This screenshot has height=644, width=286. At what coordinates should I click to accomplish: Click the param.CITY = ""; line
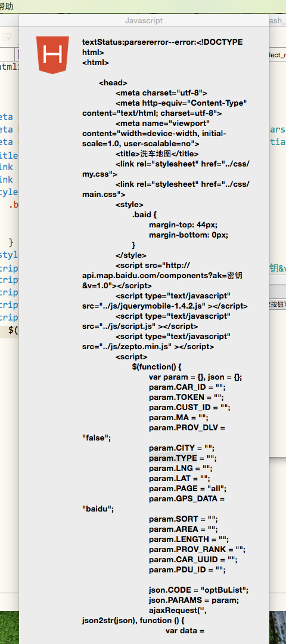tap(182, 448)
